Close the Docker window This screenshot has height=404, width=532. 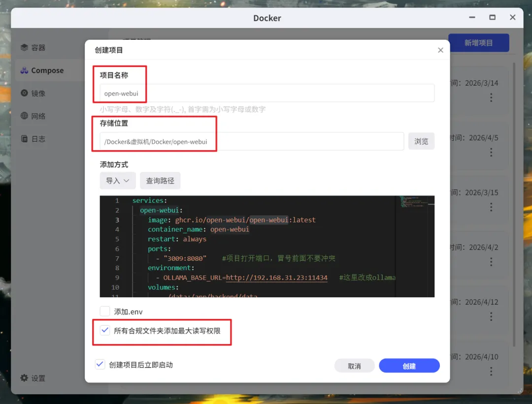[x=513, y=17]
